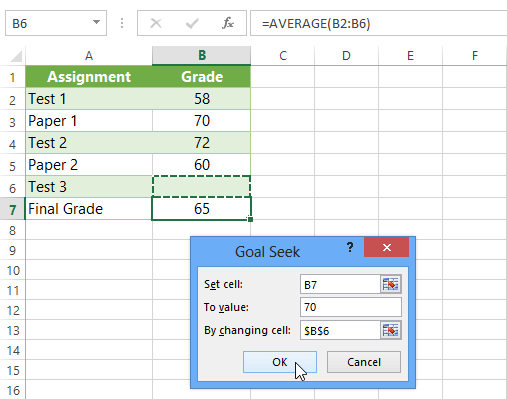This screenshot has width=507, height=399.
Task: Select column E header
Action: coord(410,56)
